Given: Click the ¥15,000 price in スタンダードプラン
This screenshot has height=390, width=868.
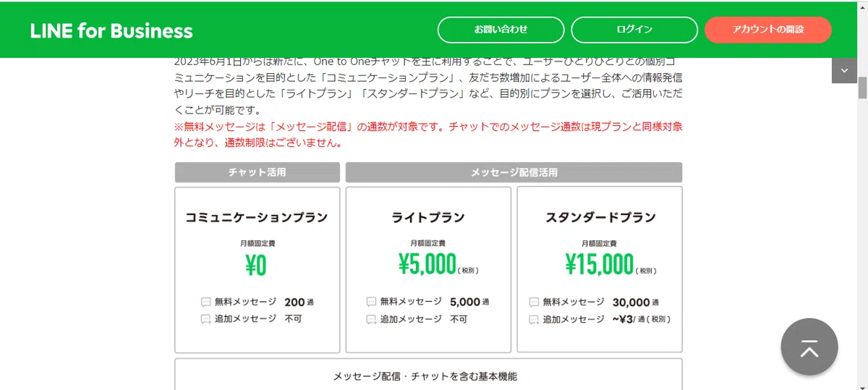Looking at the screenshot, I should click(600, 266).
